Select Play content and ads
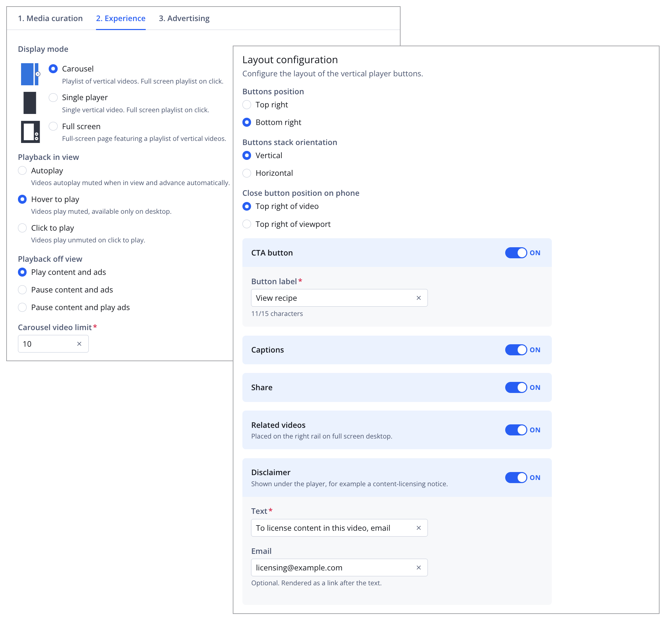The width and height of the screenshot is (672, 625). (22, 272)
